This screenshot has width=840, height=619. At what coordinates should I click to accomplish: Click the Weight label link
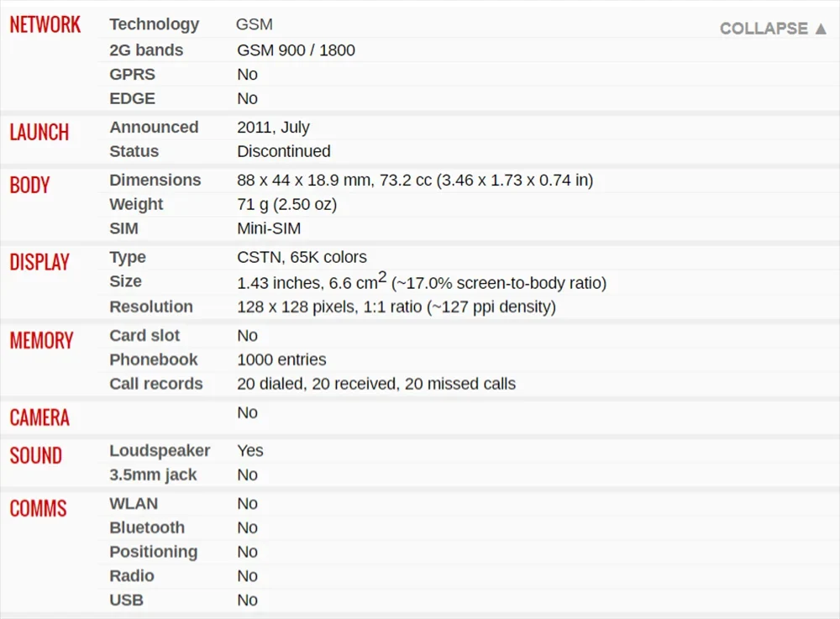click(x=136, y=205)
